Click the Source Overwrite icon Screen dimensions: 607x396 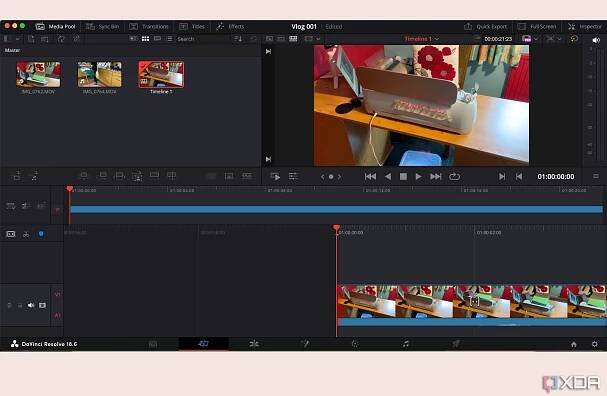(x=171, y=176)
